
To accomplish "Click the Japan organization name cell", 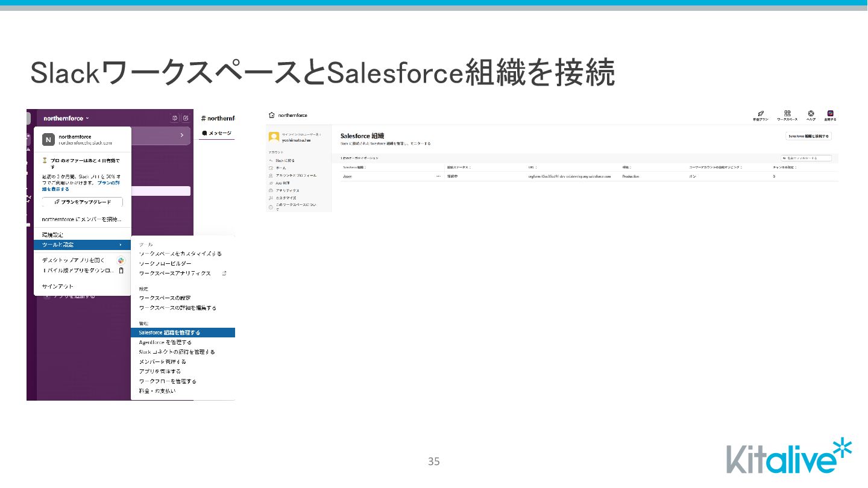I will coord(347,177).
